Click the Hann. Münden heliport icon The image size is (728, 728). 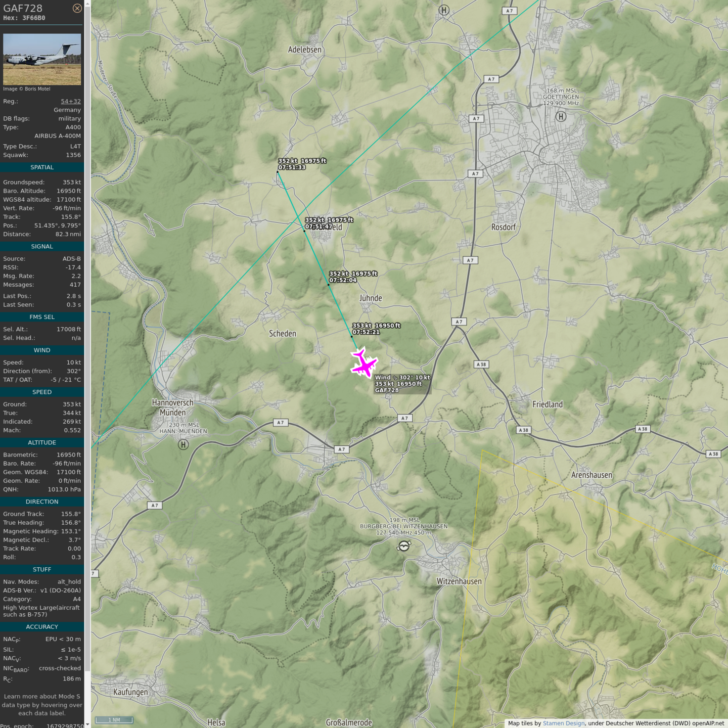(184, 444)
